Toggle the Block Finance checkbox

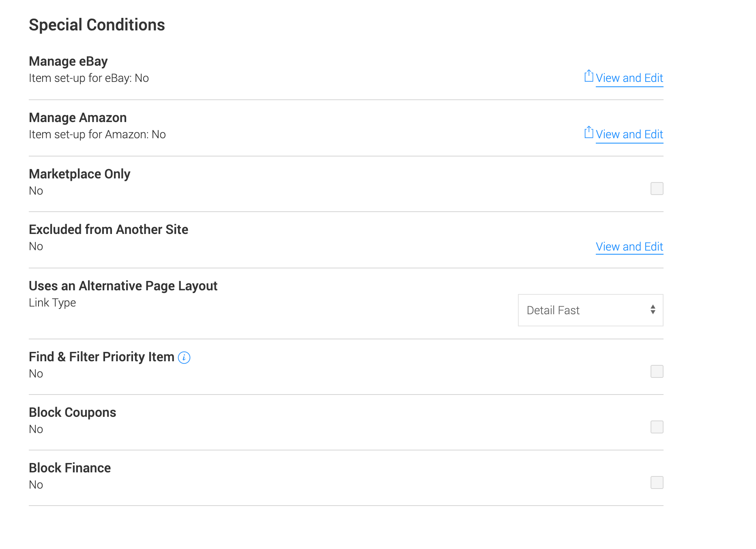point(657,483)
